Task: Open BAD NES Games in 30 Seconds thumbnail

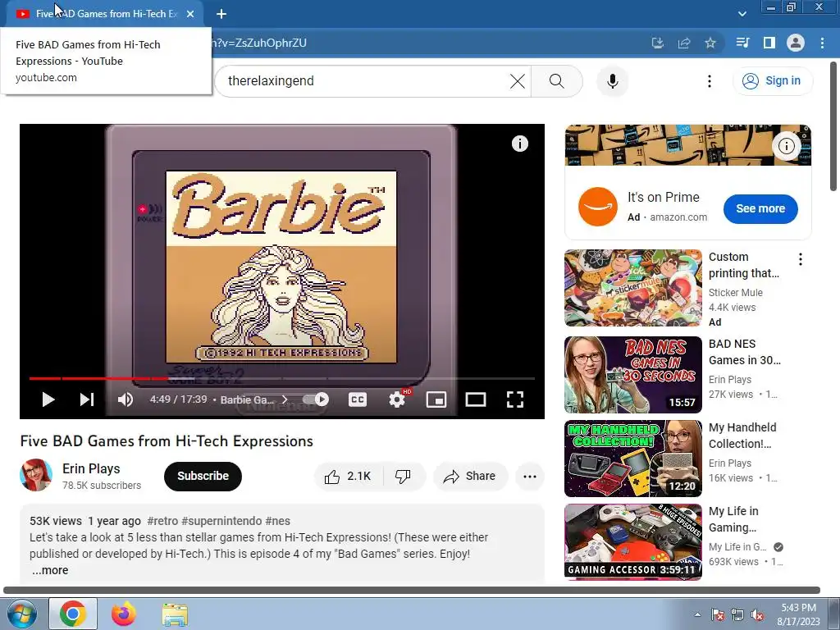Action: pos(632,375)
